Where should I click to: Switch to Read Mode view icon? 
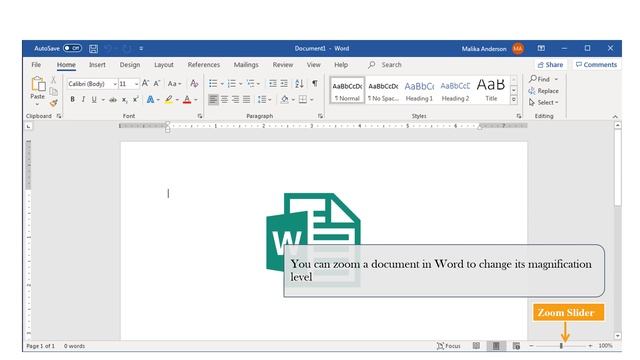pos(476,346)
